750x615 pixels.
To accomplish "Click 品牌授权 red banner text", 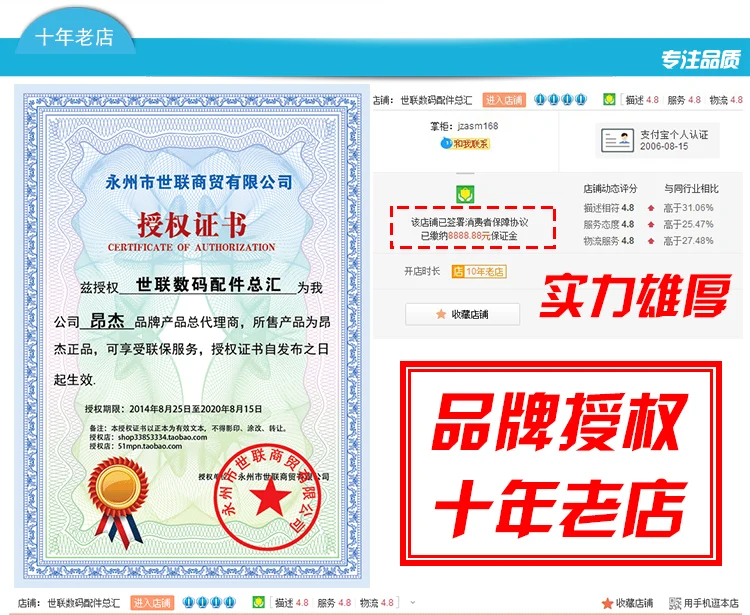I will click(x=561, y=422).
